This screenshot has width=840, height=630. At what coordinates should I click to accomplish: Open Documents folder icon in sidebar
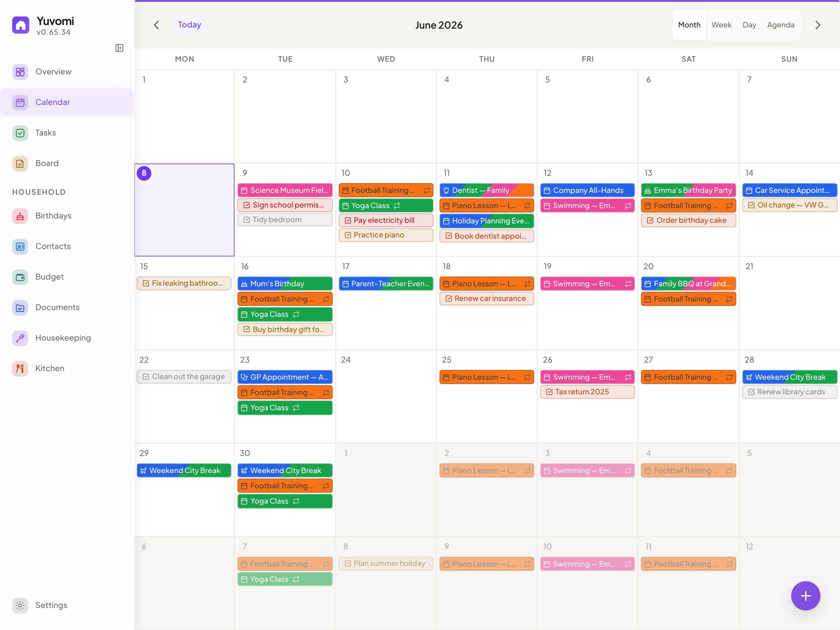click(20, 308)
